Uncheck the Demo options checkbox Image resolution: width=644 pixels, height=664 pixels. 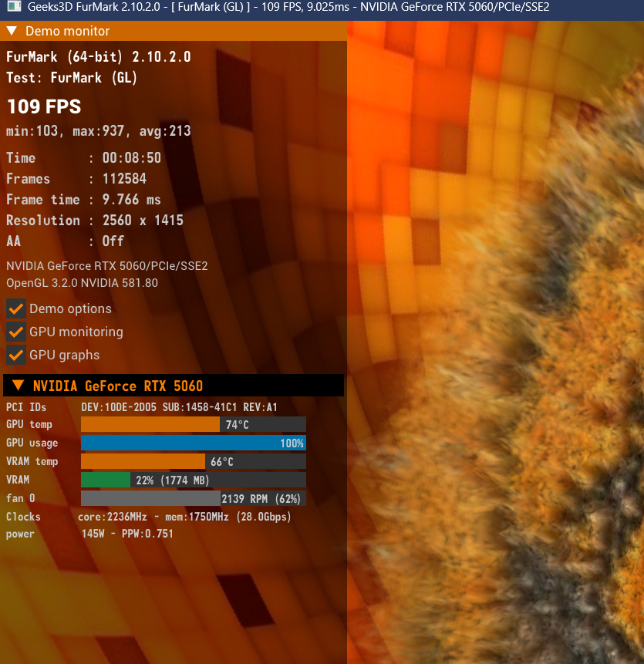coord(16,308)
